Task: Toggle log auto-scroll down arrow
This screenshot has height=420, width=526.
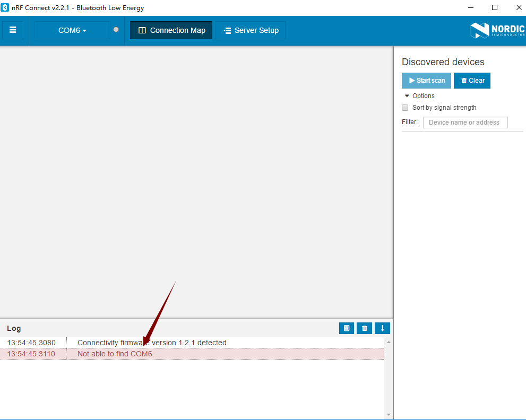Action: tap(382, 328)
